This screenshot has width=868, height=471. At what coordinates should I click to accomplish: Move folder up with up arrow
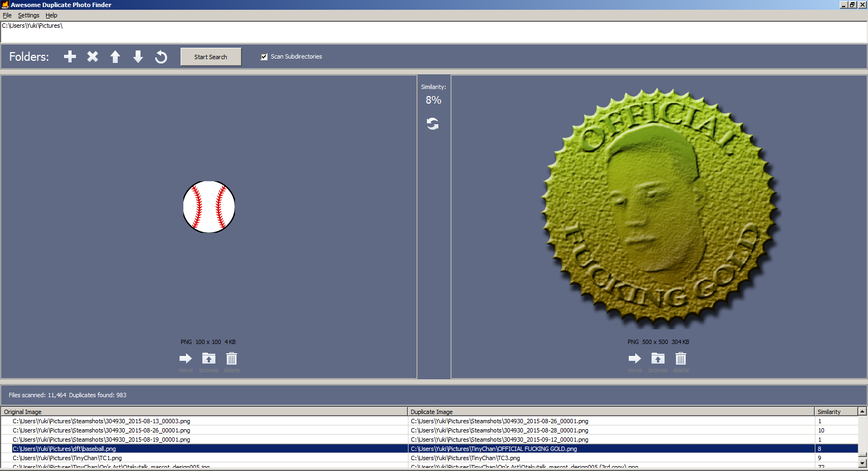[x=115, y=56]
